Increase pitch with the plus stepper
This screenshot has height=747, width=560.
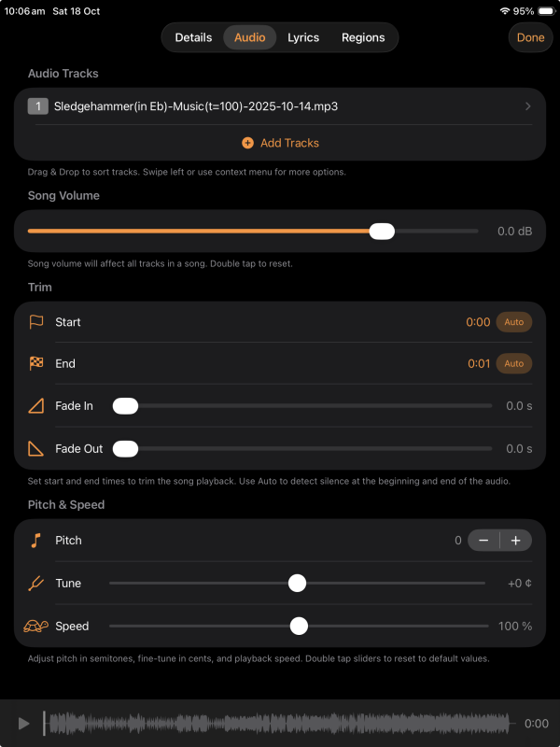tap(516, 541)
